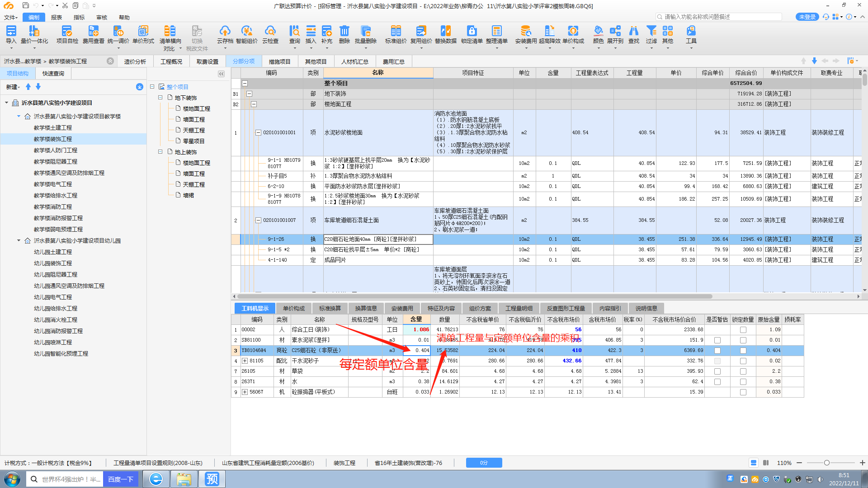Select 单价形式 unit price format
The height and width of the screenshot is (488, 868).
143,34
